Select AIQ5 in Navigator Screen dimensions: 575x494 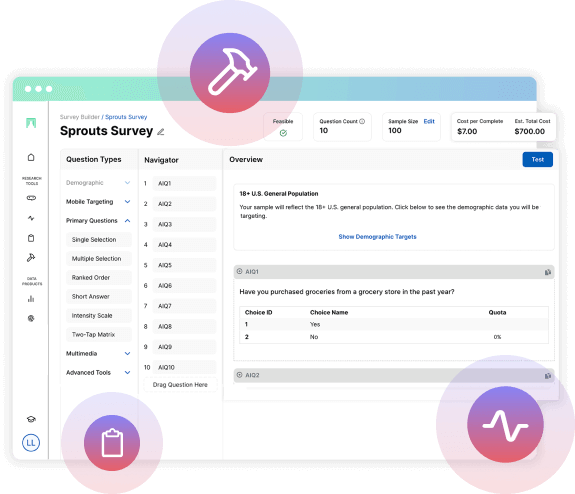pos(184,265)
